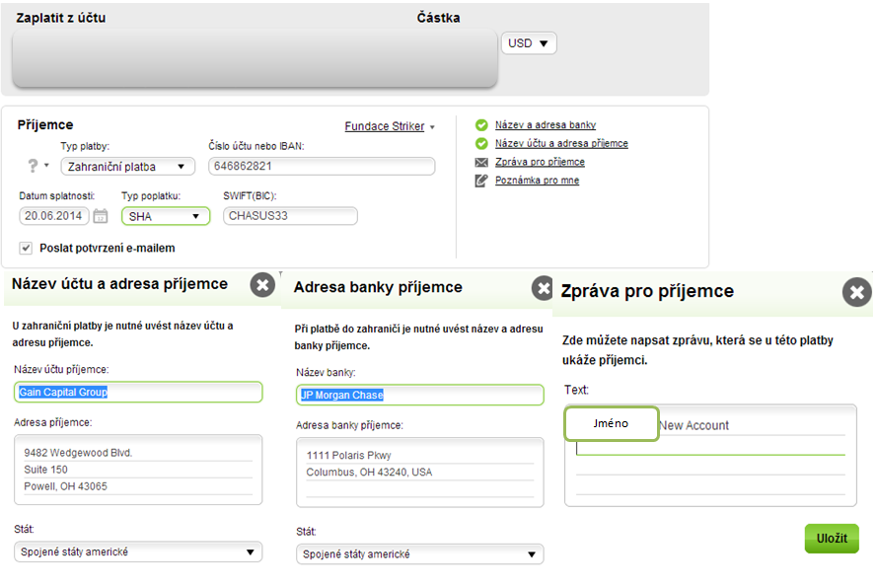Click the pencil note icon for Poznámka
Screen dimensions: 875x588
pyautogui.click(x=481, y=181)
